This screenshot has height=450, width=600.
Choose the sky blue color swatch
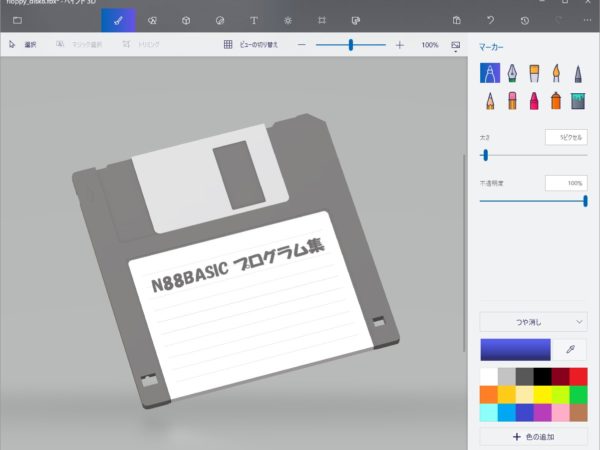507,412
